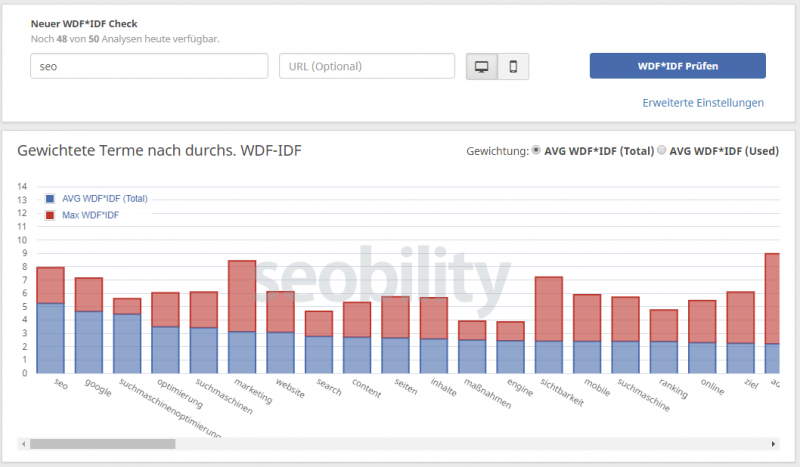The image size is (800, 467).
Task: Click the blue bar for seo
Action: [x=51, y=338]
